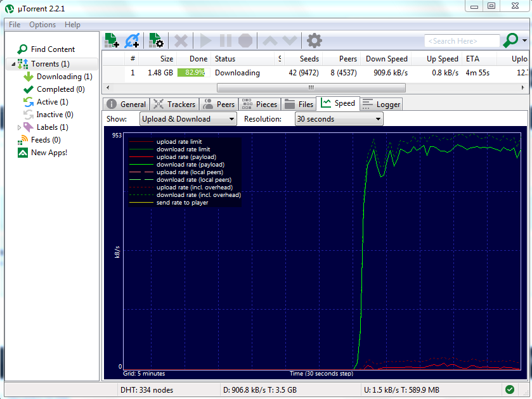Expand the Labels tree node

[x=19, y=127]
